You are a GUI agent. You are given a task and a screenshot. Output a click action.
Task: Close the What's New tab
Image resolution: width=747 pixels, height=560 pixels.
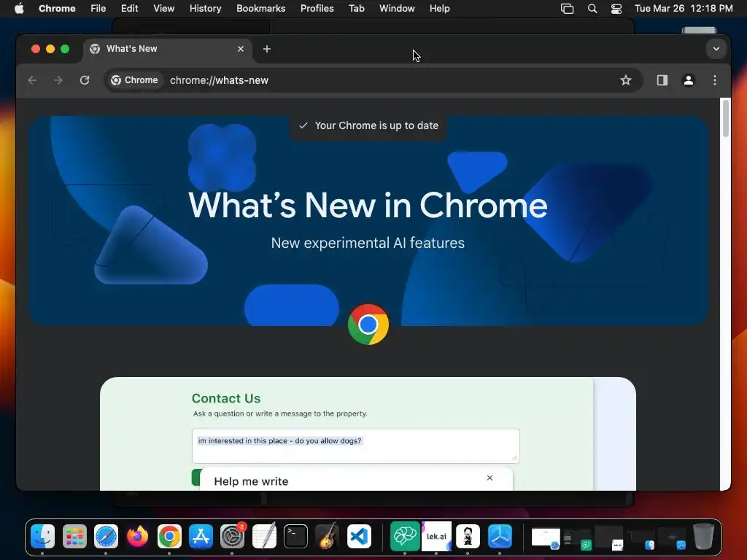click(x=241, y=49)
